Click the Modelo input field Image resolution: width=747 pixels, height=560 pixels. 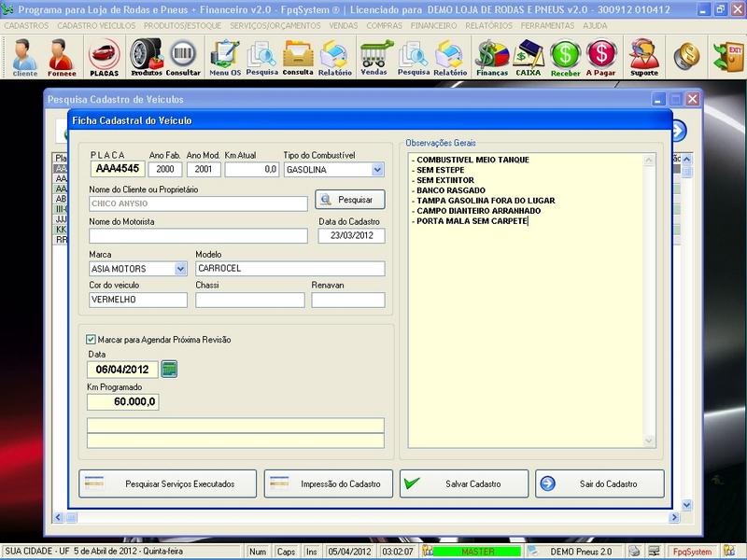tap(289, 269)
